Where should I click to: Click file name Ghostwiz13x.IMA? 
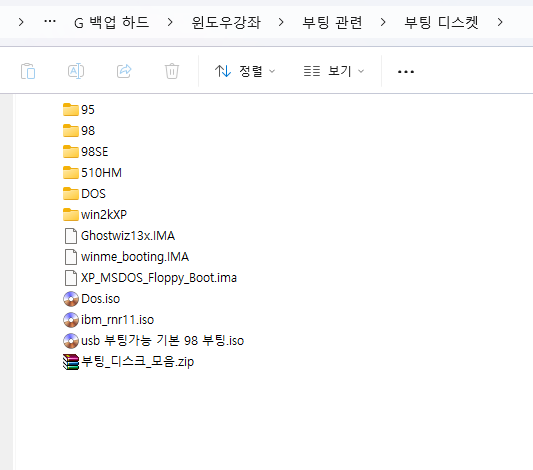pos(128,236)
